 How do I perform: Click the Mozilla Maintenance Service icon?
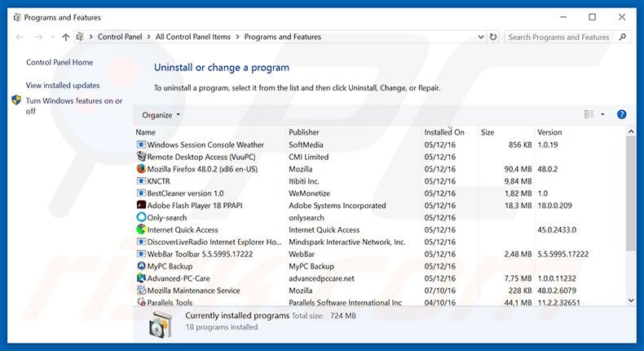pos(141,290)
